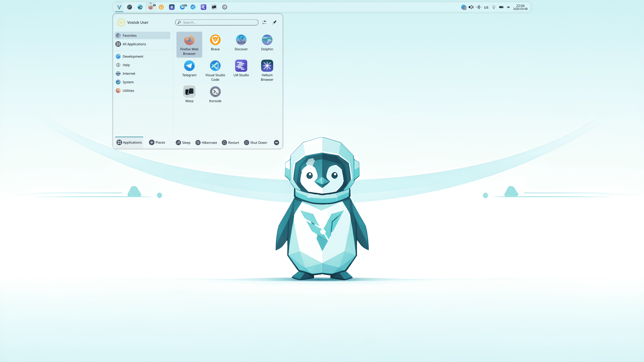Shut Down the computer
Screen dimensions: 644x362
click(255, 142)
